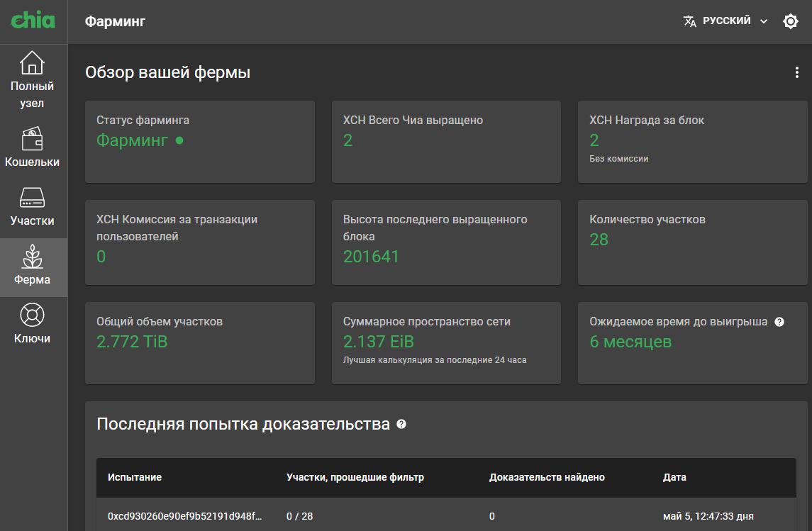Click plot count value 28

(599, 240)
